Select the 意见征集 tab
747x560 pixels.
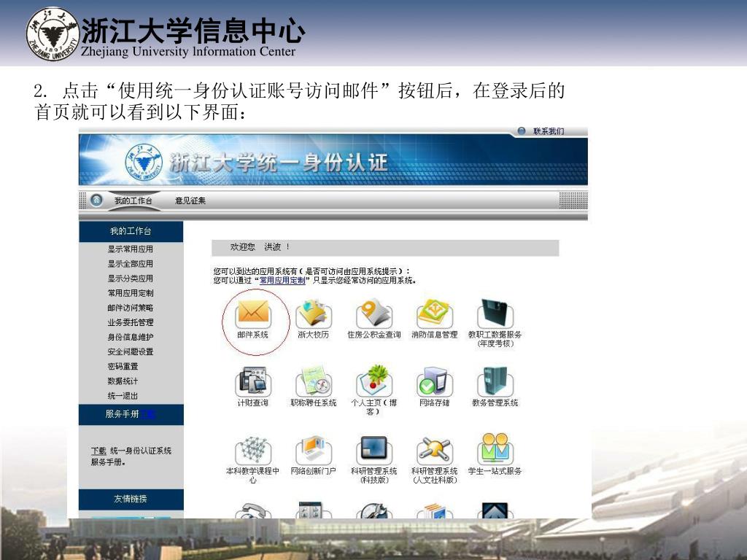click(190, 201)
